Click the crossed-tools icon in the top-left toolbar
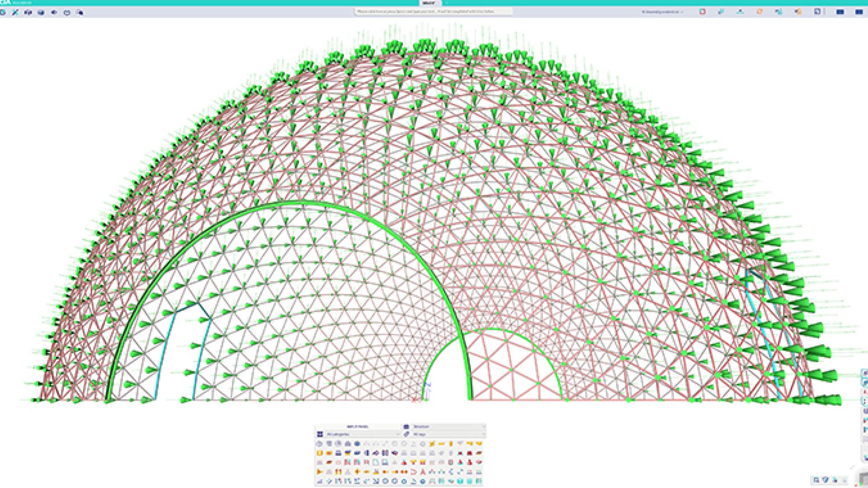 15,12
